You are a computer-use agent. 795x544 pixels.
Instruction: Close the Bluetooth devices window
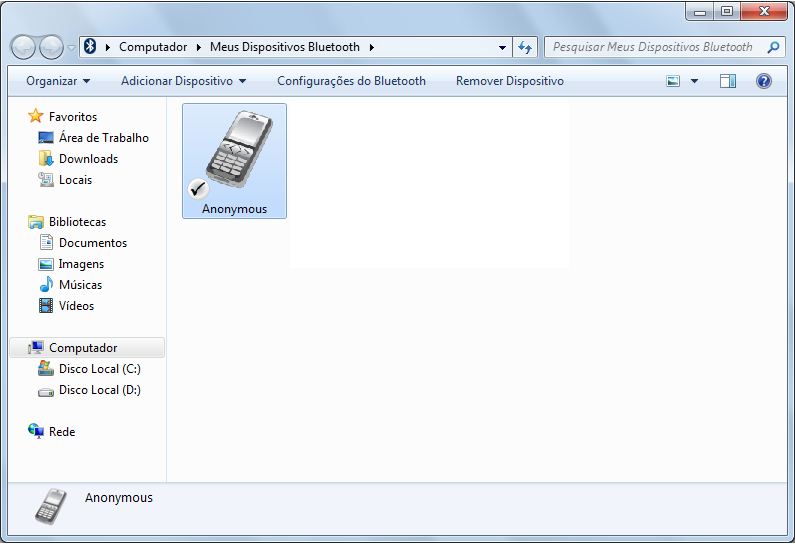click(x=764, y=11)
